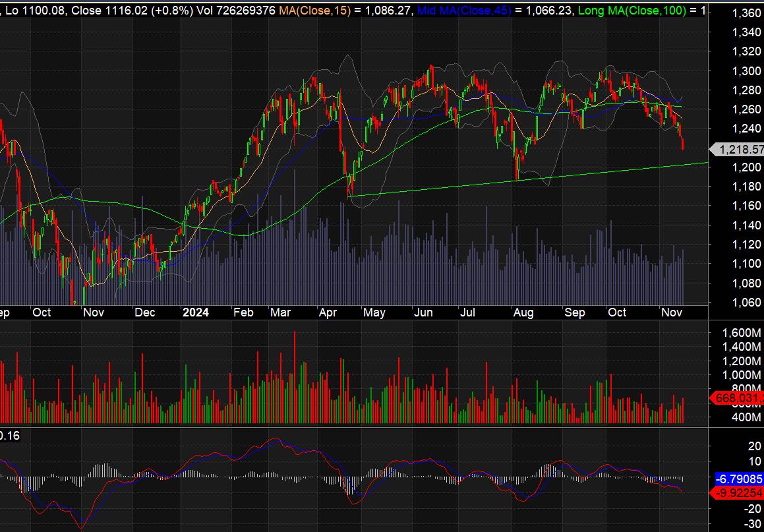Select the Long MA(Close,100) legend label
The image size is (764, 532).
click(x=632, y=11)
